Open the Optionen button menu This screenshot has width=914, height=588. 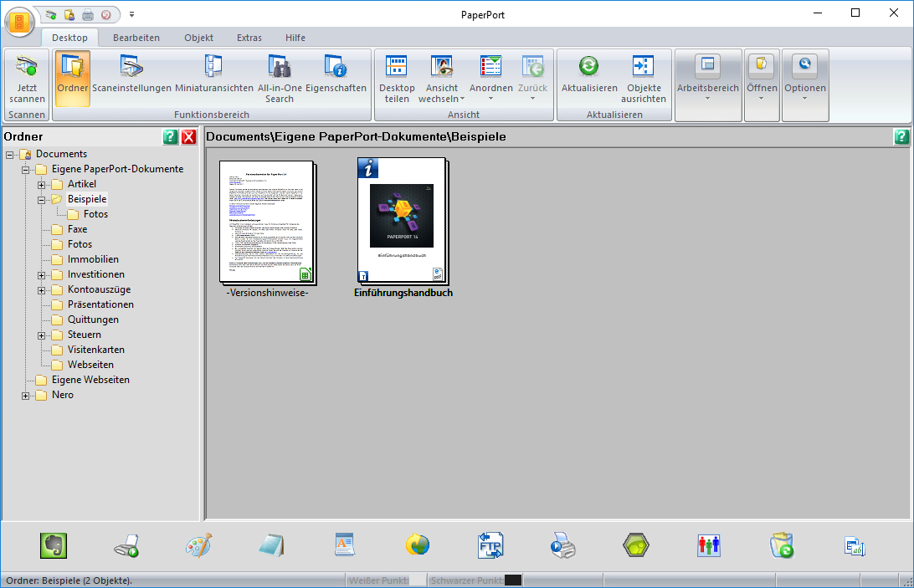click(x=805, y=79)
